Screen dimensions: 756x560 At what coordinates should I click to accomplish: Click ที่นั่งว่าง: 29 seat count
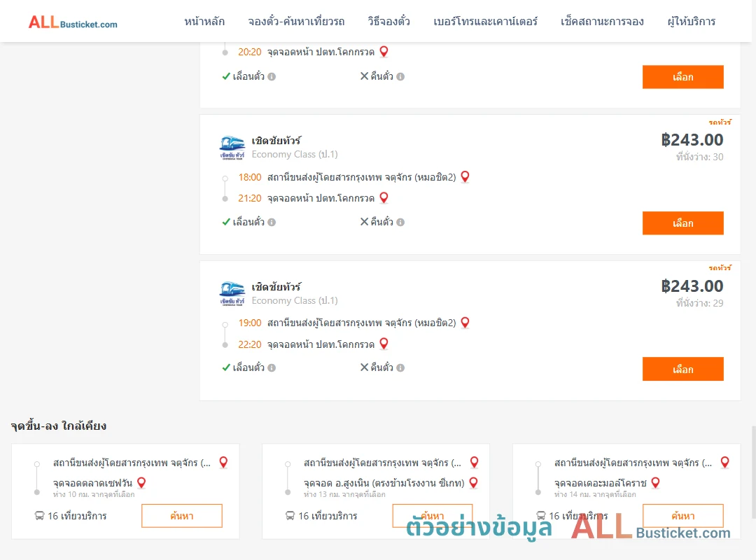[x=699, y=303]
